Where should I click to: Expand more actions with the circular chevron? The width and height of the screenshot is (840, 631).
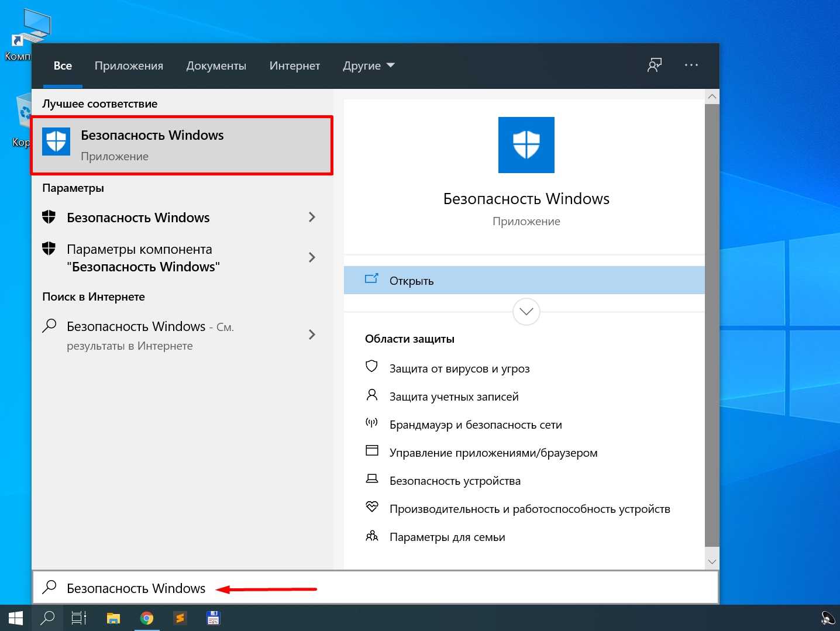526,312
